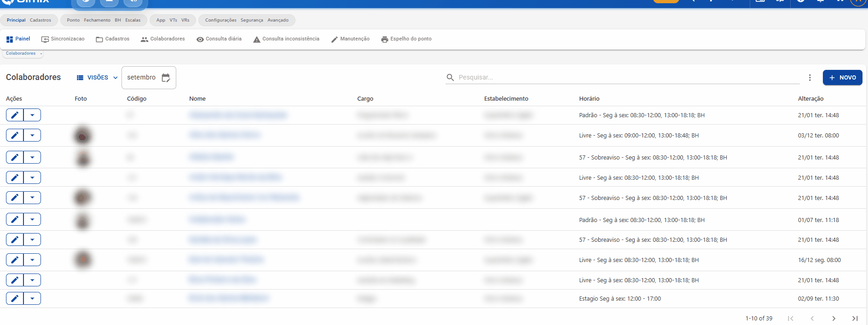Select the Configurações menu
868x325 pixels.
pos(221,20)
